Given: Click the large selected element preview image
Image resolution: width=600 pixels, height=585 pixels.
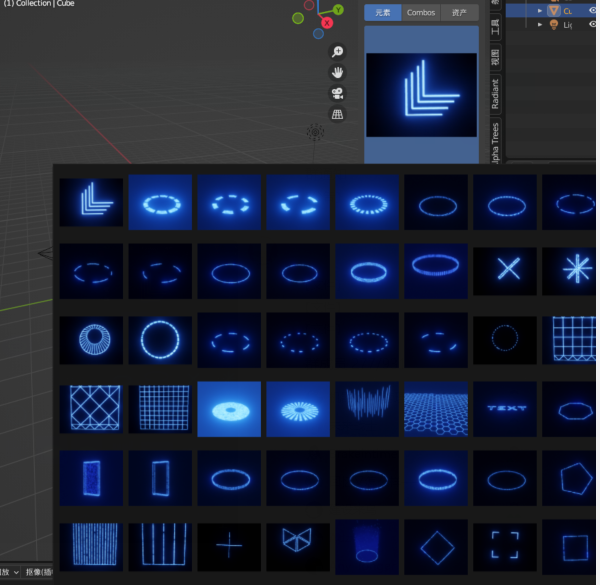Looking at the screenshot, I should pyautogui.click(x=421, y=95).
